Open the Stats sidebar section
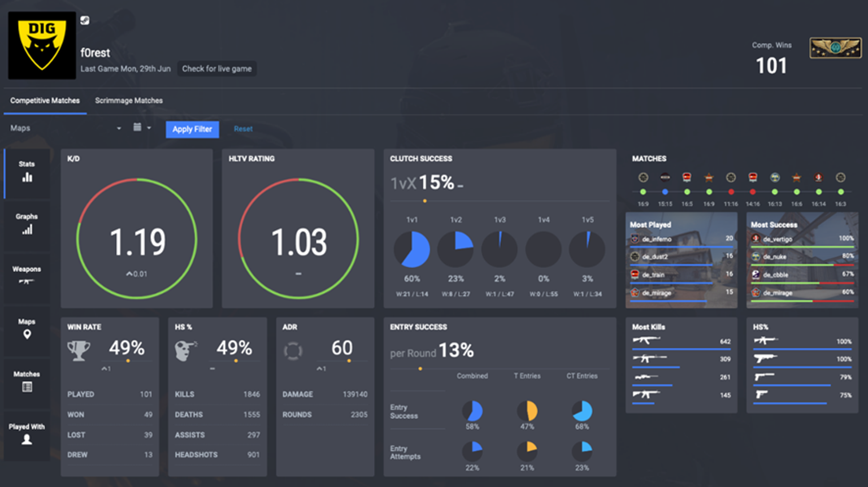The width and height of the screenshot is (868, 487). click(x=27, y=172)
